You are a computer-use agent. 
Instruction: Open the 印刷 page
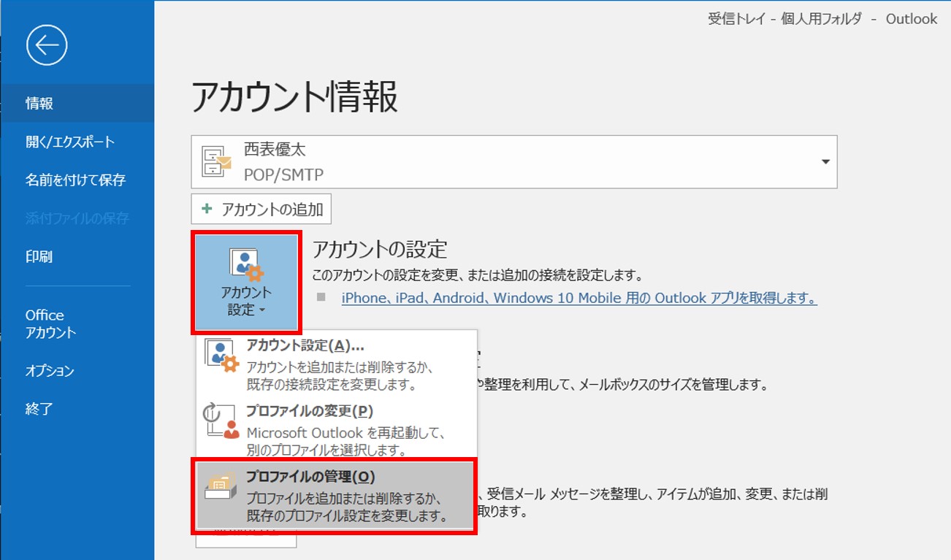click(x=77, y=256)
